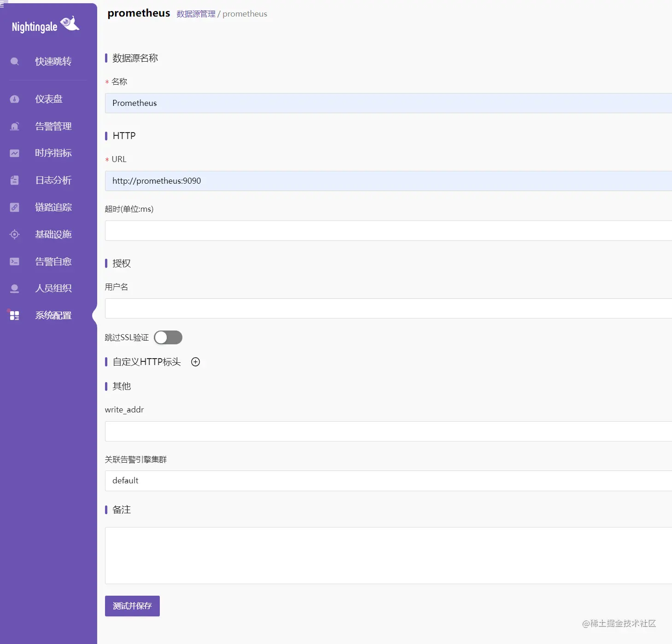The width and height of the screenshot is (672, 644).
Task: Focus the timeout (ms) input field
Action: coord(388,231)
